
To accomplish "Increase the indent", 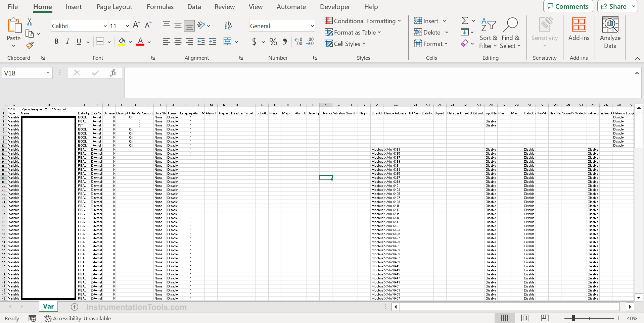I will pyautogui.click(x=213, y=42).
